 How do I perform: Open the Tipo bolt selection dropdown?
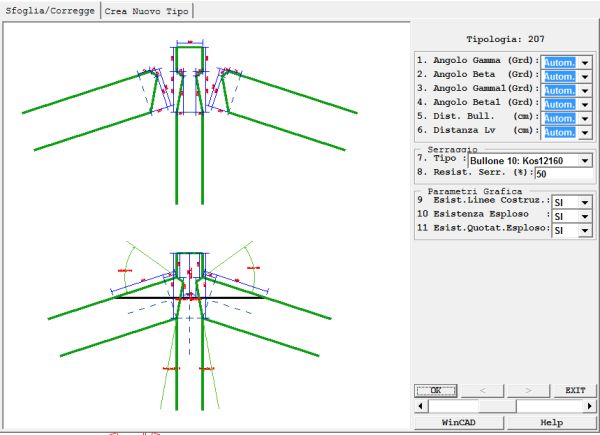tap(585, 160)
